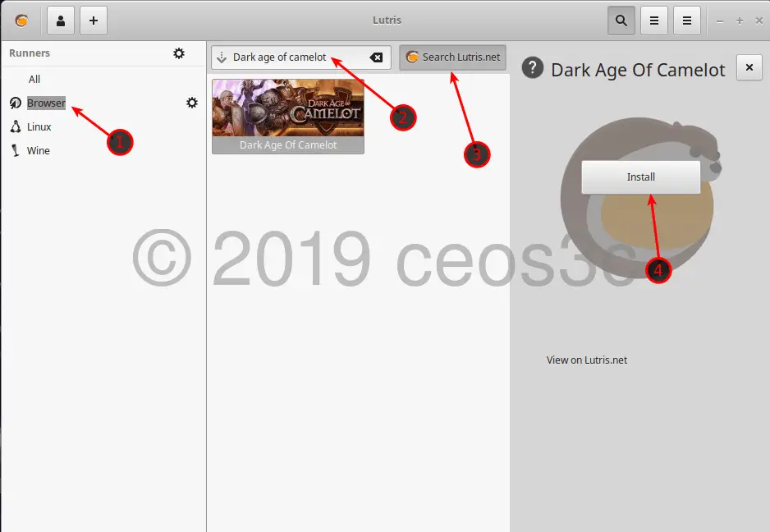Click the Install button
Image resolution: width=770 pixels, height=532 pixels.
coord(641,177)
